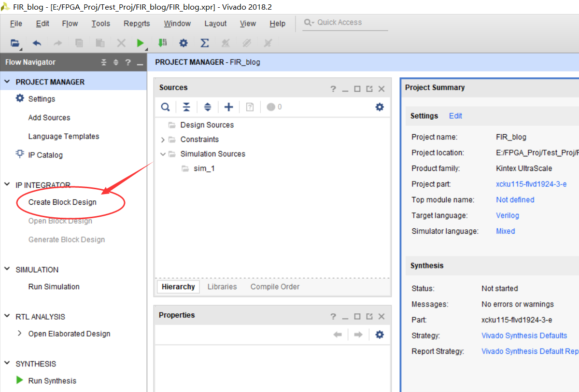Open Settings via toolbar gear icon
Screen dimensions: 579x392
tap(184, 43)
